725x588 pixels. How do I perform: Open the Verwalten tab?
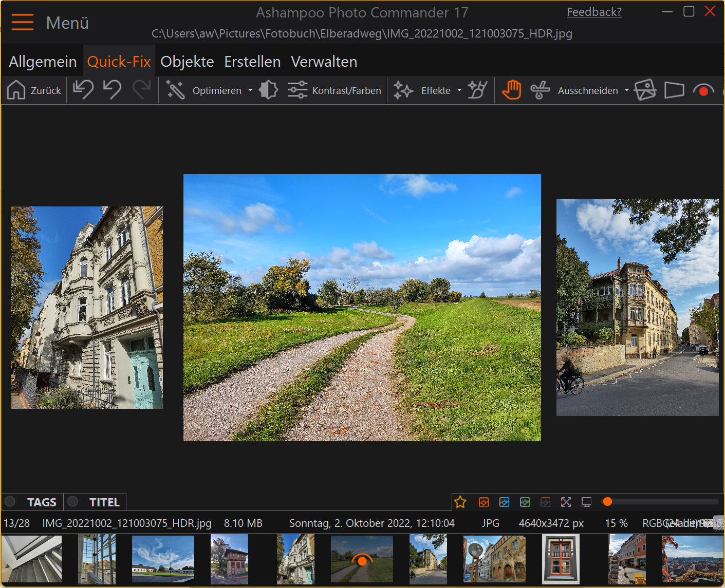[x=324, y=62]
